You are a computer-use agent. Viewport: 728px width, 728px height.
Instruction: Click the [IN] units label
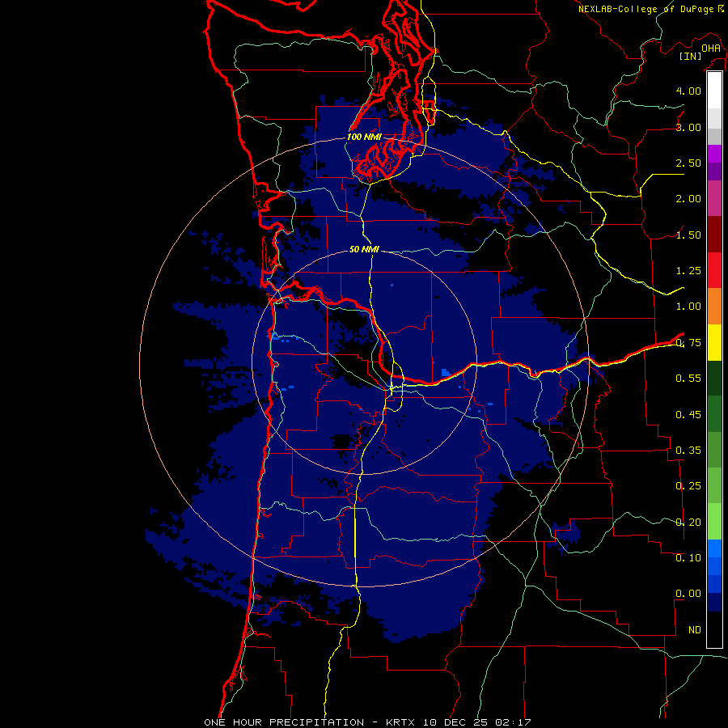click(690, 56)
